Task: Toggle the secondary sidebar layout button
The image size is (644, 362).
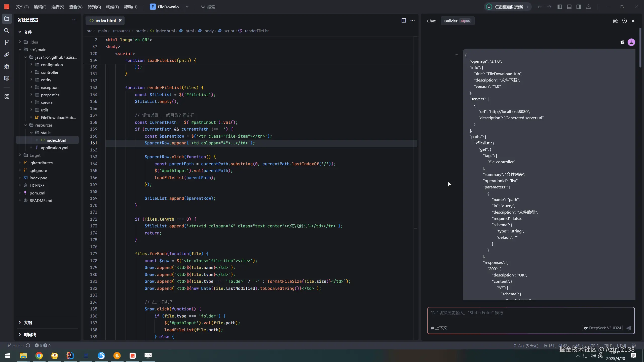Action: pyautogui.click(x=579, y=7)
